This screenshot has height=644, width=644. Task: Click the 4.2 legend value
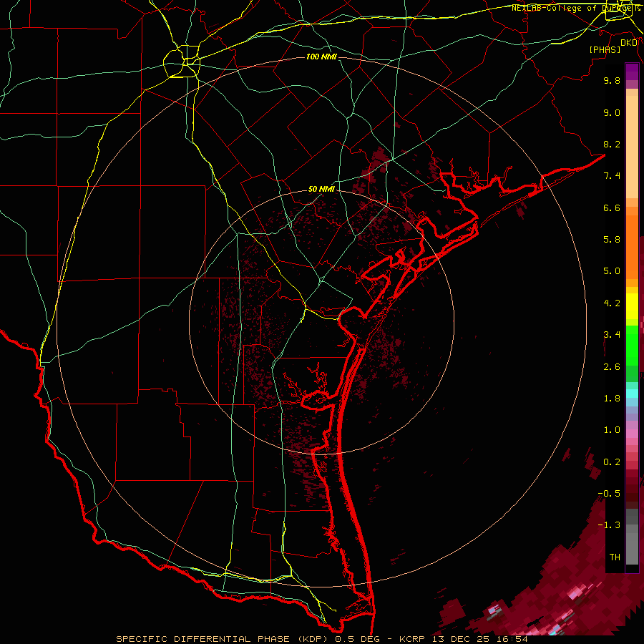pos(612,303)
